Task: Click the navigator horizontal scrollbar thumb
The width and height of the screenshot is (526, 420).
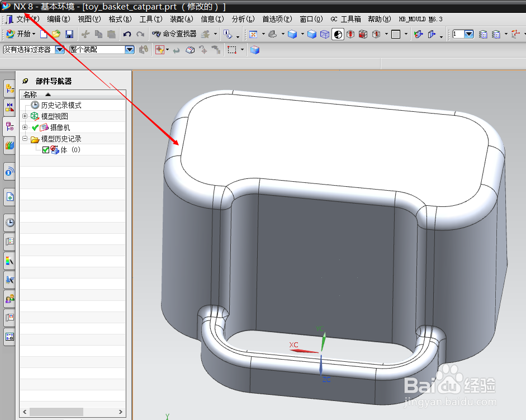Action: [x=56, y=412]
